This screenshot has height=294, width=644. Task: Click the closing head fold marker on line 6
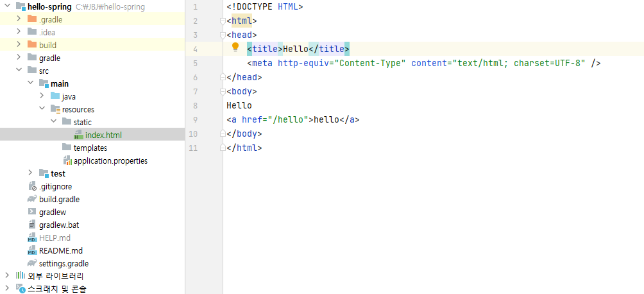[223, 77]
